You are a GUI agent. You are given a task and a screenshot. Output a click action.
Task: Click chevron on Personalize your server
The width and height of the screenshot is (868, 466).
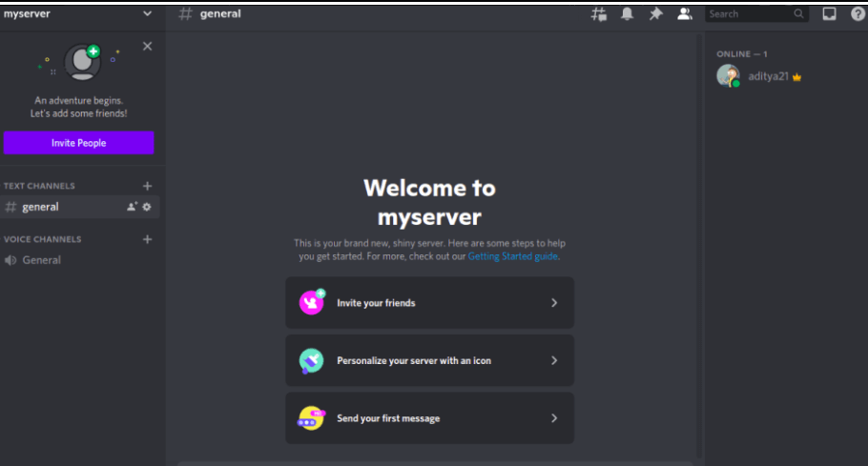tap(554, 360)
